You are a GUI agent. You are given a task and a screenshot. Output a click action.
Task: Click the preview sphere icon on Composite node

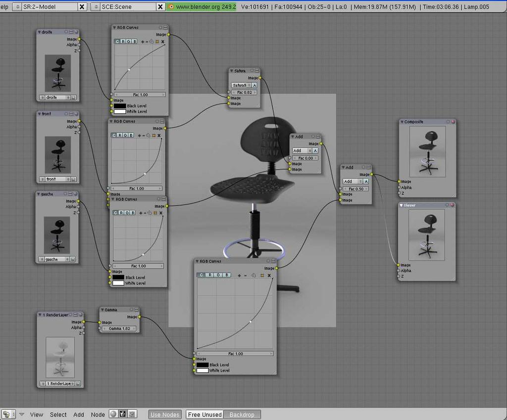point(453,122)
